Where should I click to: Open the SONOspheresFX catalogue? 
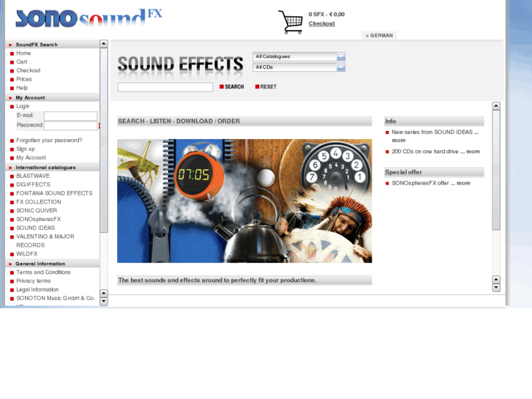[39, 219]
